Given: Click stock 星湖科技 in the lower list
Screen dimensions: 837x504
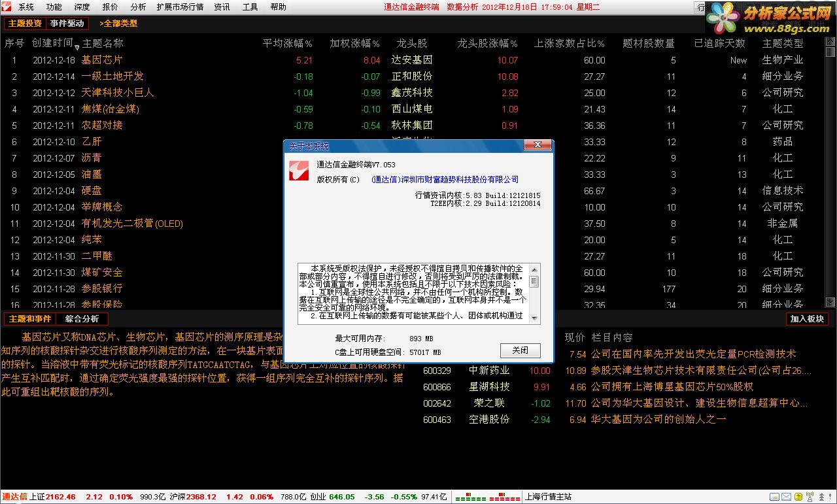Looking at the screenshot, I should click(489, 387).
